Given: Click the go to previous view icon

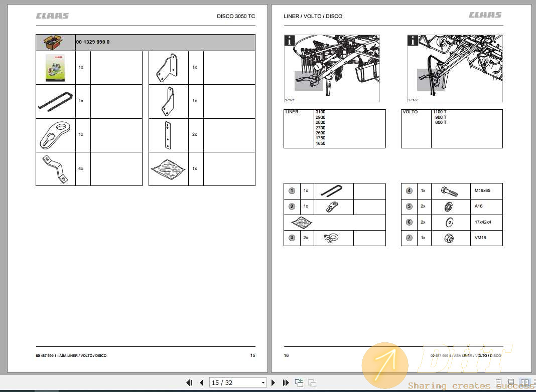Looking at the screenshot, I should coord(299,383).
